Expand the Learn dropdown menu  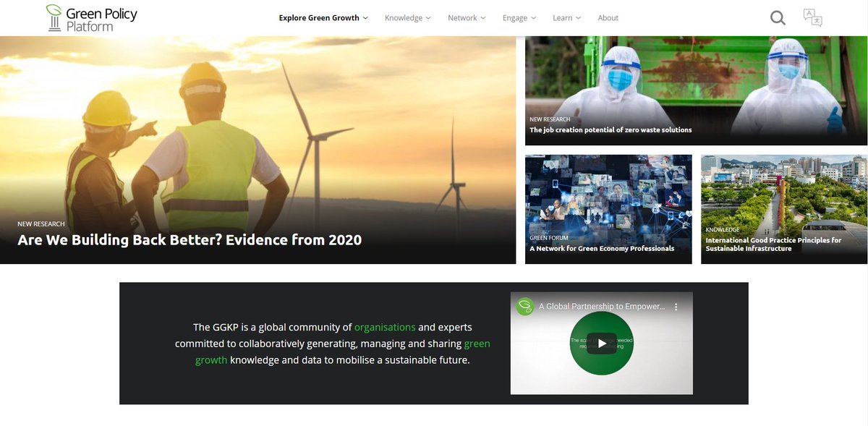pyautogui.click(x=567, y=18)
